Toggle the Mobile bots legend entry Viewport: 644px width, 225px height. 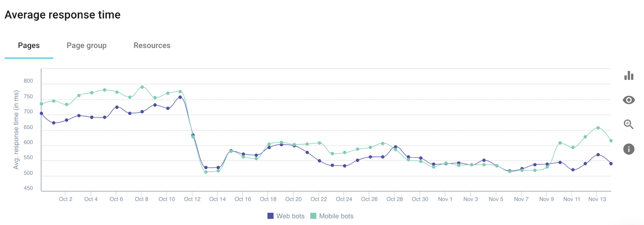point(332,216)
